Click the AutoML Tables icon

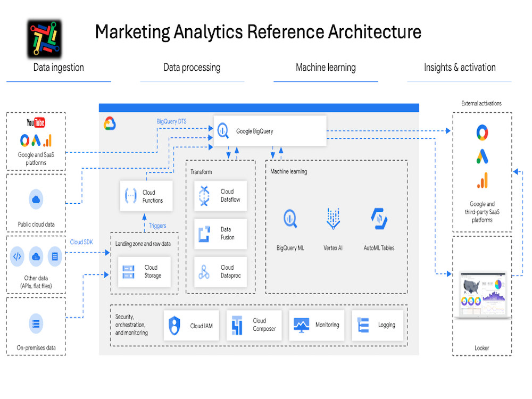coord(379,219)
